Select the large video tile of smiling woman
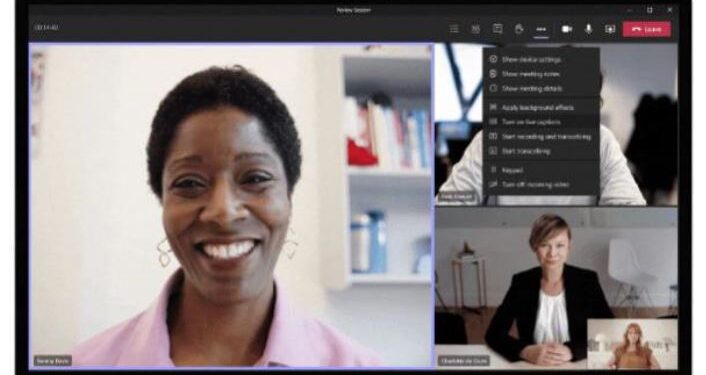 coord(231,205)
